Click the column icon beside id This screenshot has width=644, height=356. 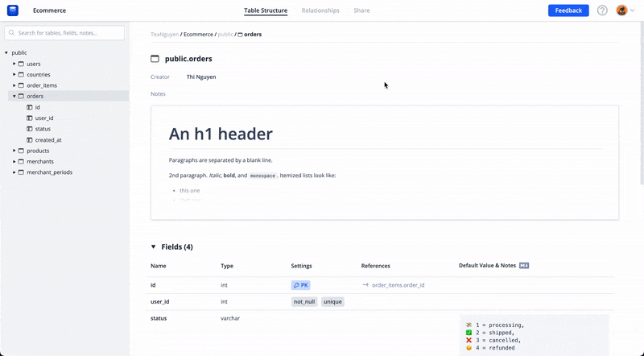pyautogui.click(x=30, y=107)
